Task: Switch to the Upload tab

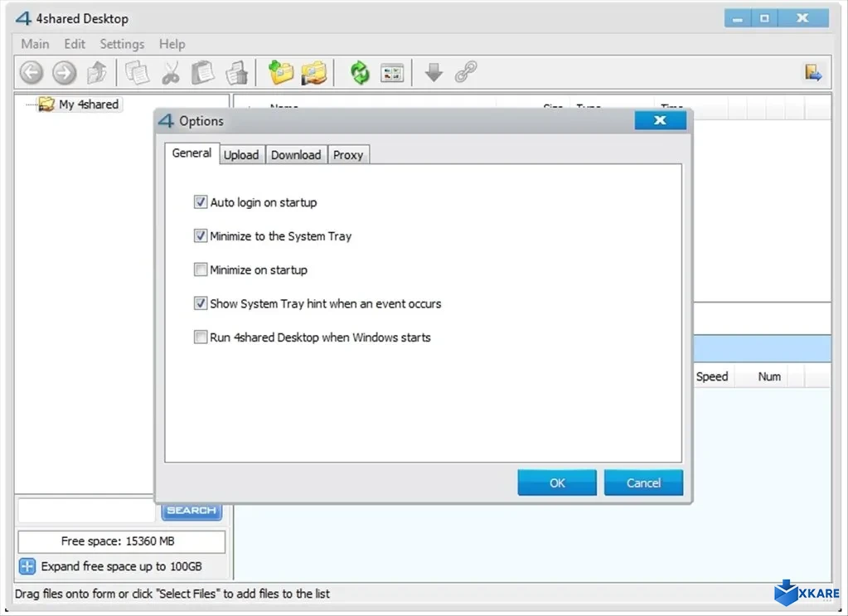Action: tap(241, 155)
